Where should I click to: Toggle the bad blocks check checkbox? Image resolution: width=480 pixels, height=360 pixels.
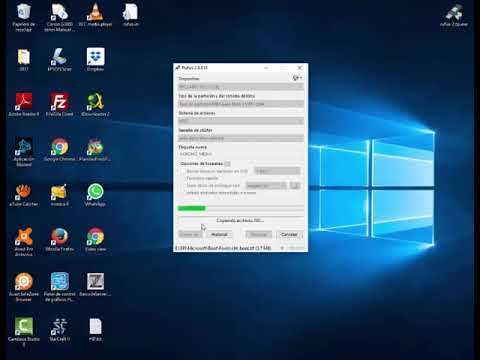pyautogui.click(x=183, y=171)
